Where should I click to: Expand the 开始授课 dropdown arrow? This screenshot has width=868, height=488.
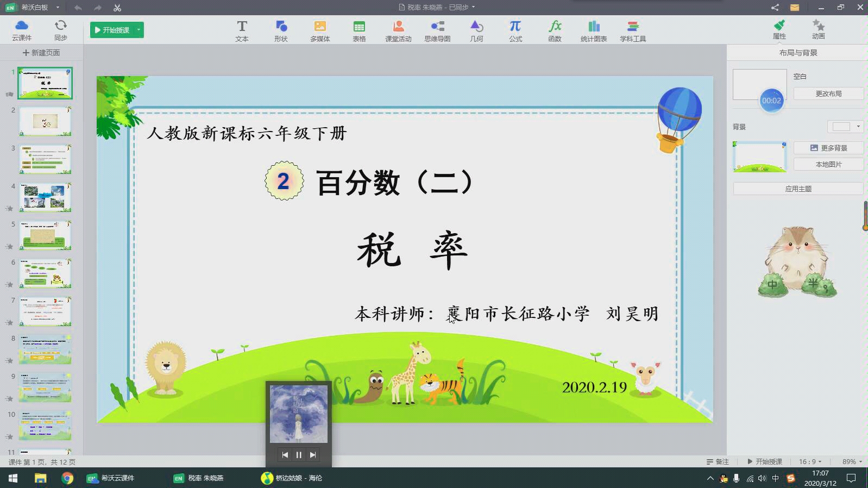click(139, 30)
